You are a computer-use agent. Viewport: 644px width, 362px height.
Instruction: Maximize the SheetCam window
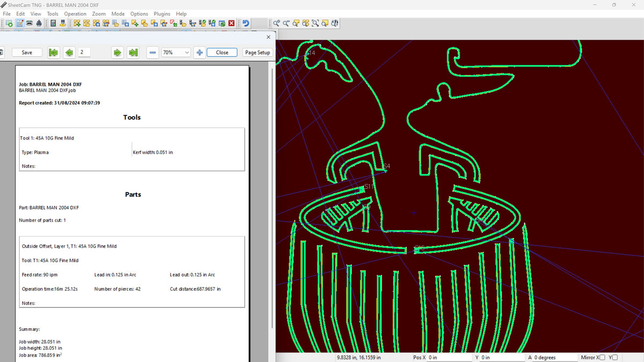[614, 5]
